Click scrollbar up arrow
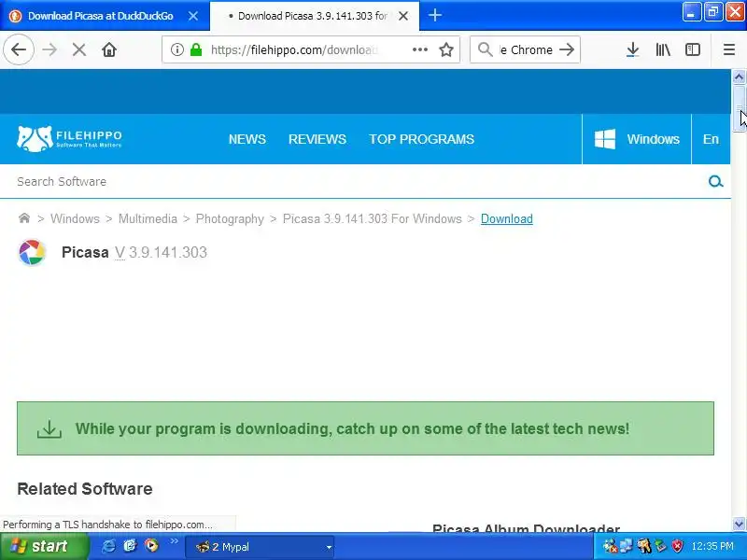747x560 pixels. coord(739,77)
